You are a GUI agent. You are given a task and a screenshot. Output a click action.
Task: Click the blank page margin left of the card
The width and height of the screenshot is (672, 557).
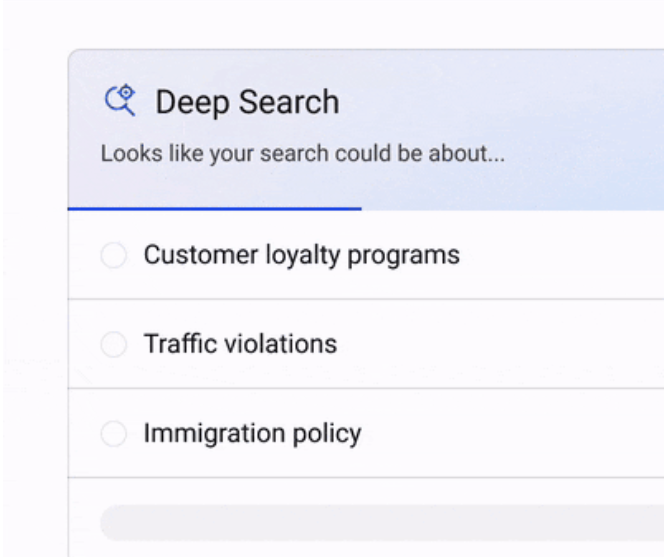[x=34, y=300]
